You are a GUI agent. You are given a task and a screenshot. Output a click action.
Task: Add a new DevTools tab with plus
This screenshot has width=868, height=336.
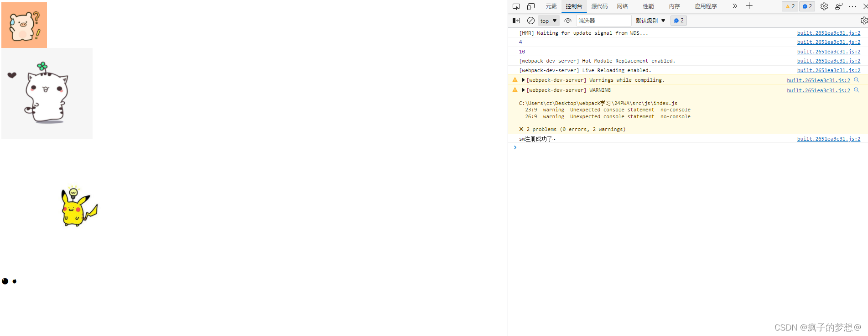coord(749,6)
